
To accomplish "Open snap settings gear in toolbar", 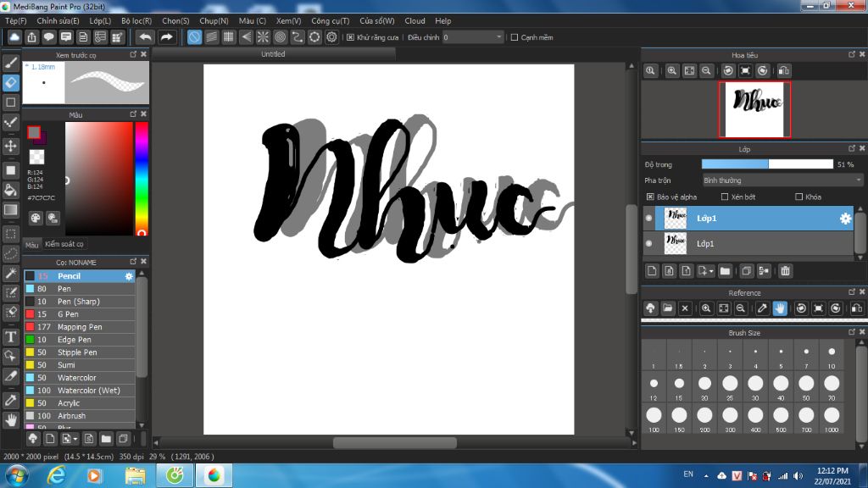I will 331,37.
